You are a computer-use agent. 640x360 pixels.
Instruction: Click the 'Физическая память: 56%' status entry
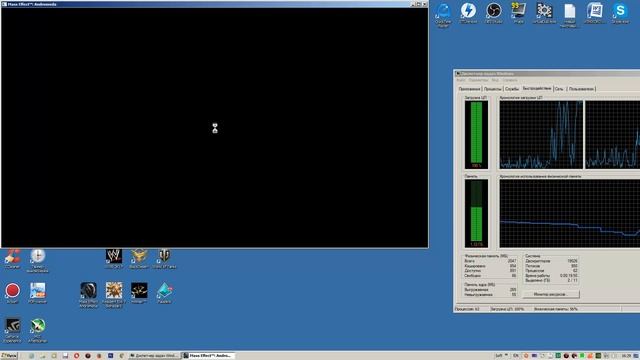(556, 309)
